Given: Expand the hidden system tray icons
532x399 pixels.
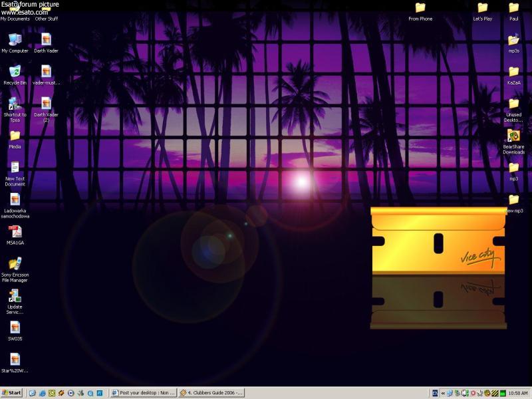Looking at the screenshot, I should [x=443, y=393].
